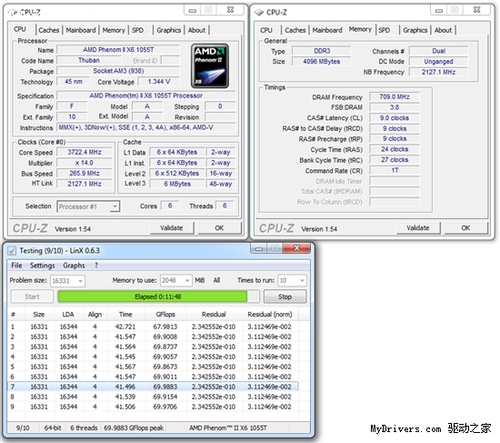Select LinX result row 1 with 67.9813 GFlops

point(153,327)
